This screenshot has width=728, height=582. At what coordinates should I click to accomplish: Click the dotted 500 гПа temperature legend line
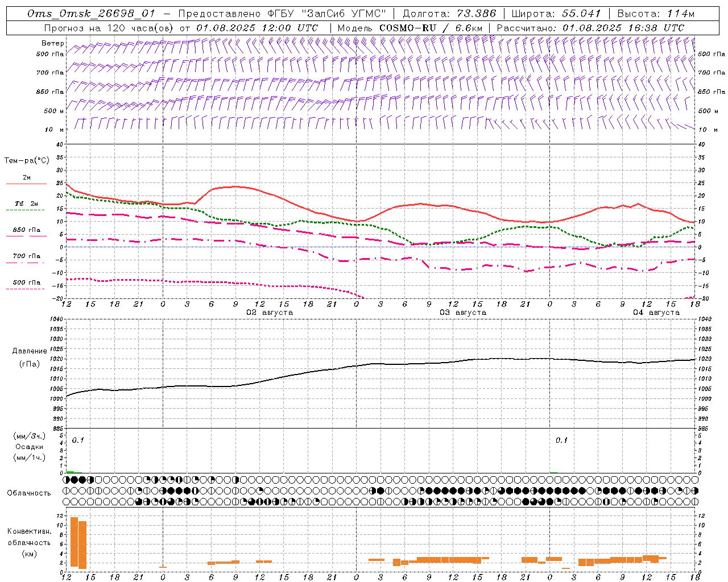pyautogui.click(x=26, y=289)
